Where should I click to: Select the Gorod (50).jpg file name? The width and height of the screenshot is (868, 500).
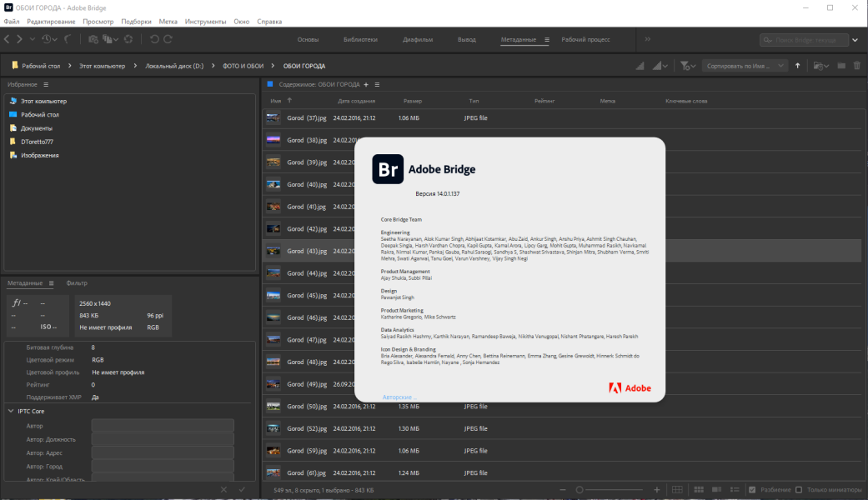[307, 407]
